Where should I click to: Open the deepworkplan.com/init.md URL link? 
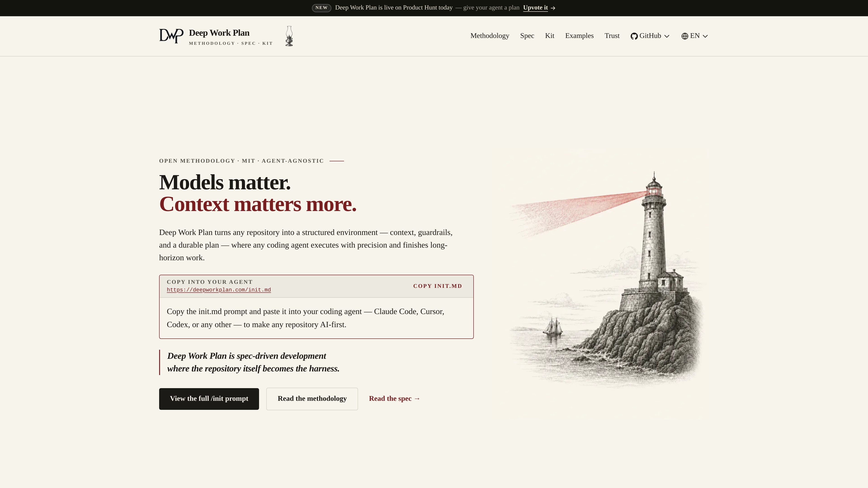[219, 290]
